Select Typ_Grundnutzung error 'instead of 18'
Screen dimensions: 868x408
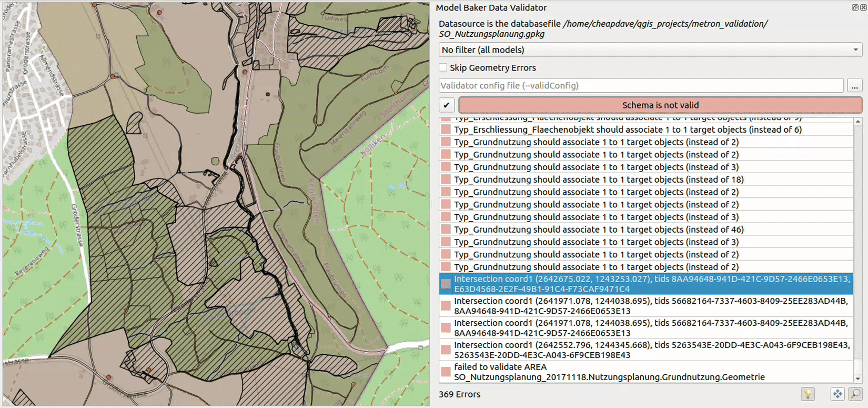coord(599,180)
